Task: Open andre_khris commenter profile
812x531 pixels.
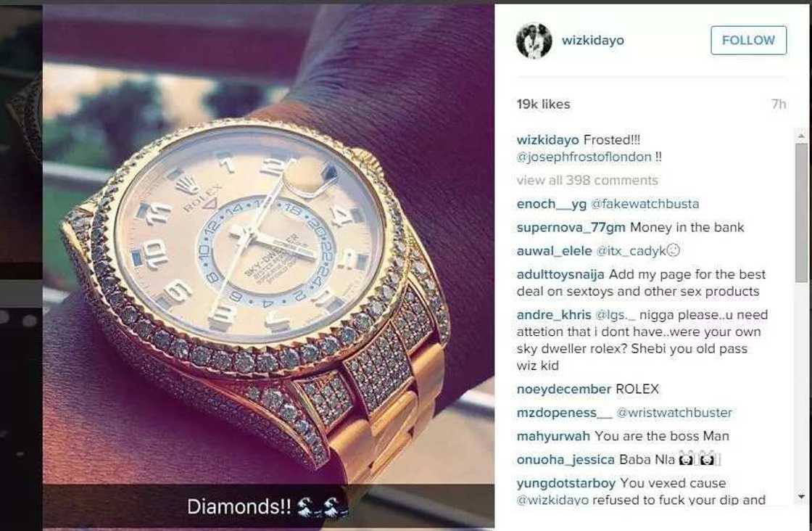Action: click(x=554, y=315)
